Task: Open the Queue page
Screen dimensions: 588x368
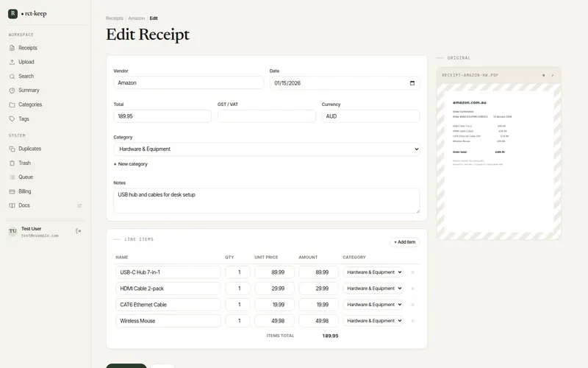Action: 26,177
